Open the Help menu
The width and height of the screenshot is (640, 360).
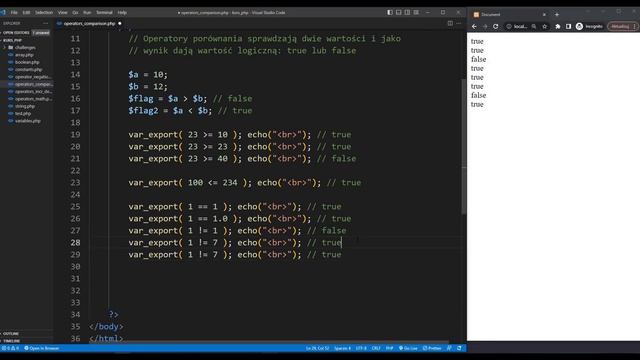coord(122,13)
